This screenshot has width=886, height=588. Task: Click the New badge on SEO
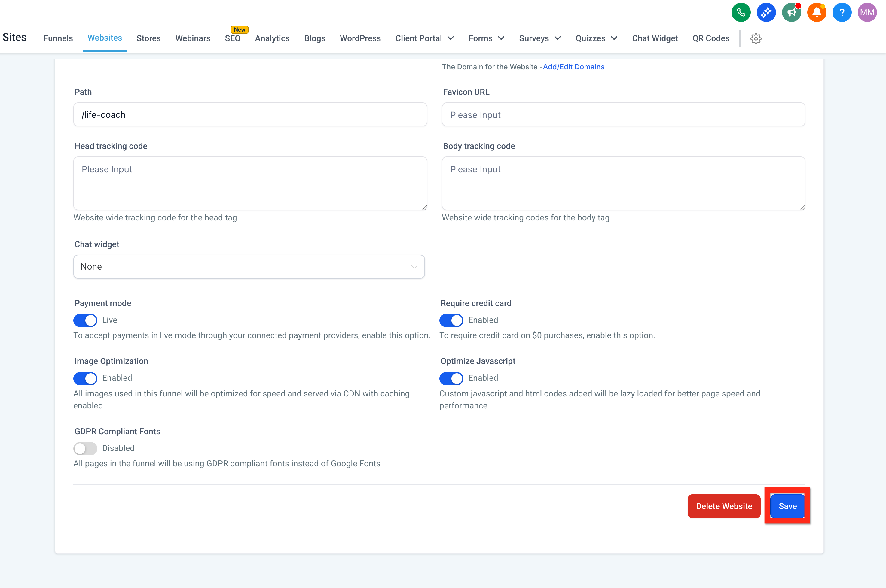coord(240,29)
